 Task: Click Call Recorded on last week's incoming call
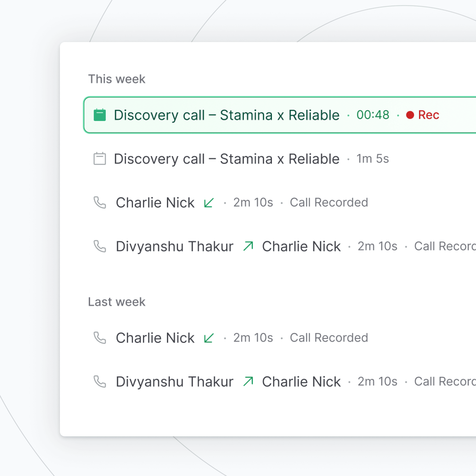point(329,338)
